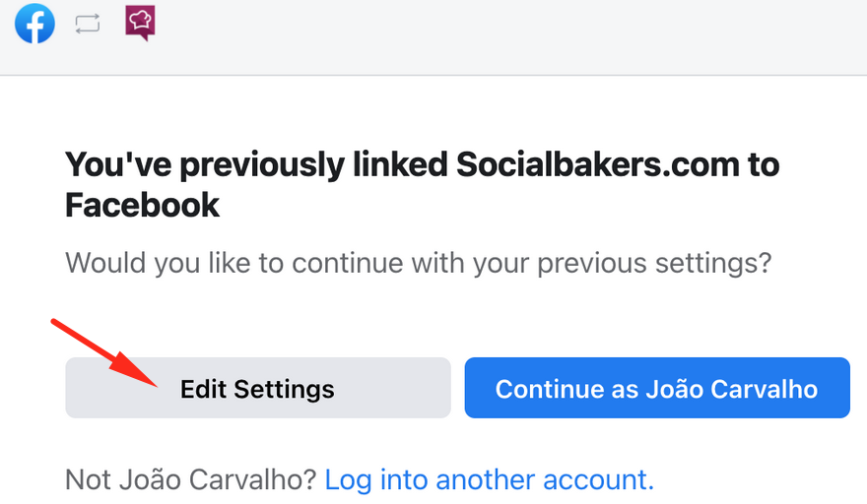
Task: Click the word "Facebook" in the heading
Action: tap(142, 205)
